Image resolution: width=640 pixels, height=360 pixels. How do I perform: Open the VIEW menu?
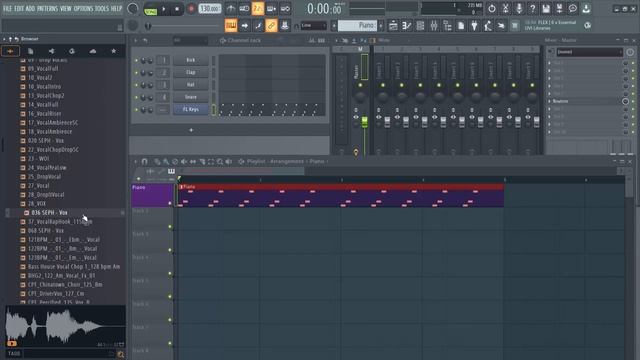[65, 8]
